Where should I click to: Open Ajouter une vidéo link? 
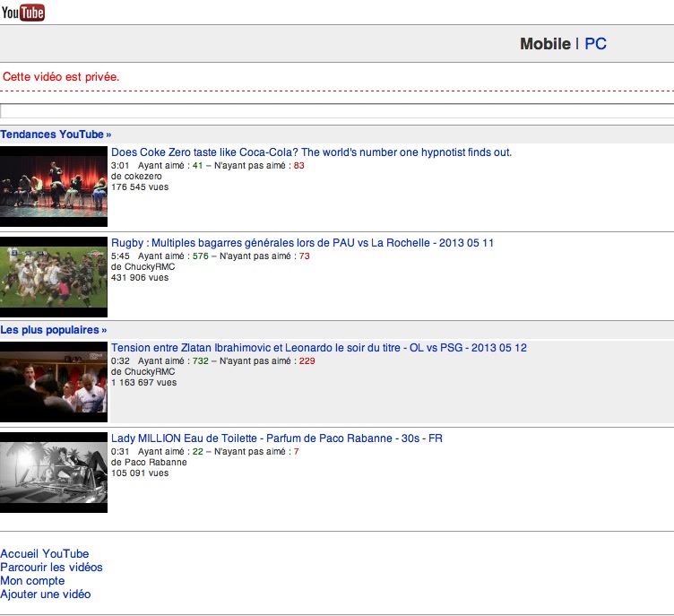tap(45, 594)
